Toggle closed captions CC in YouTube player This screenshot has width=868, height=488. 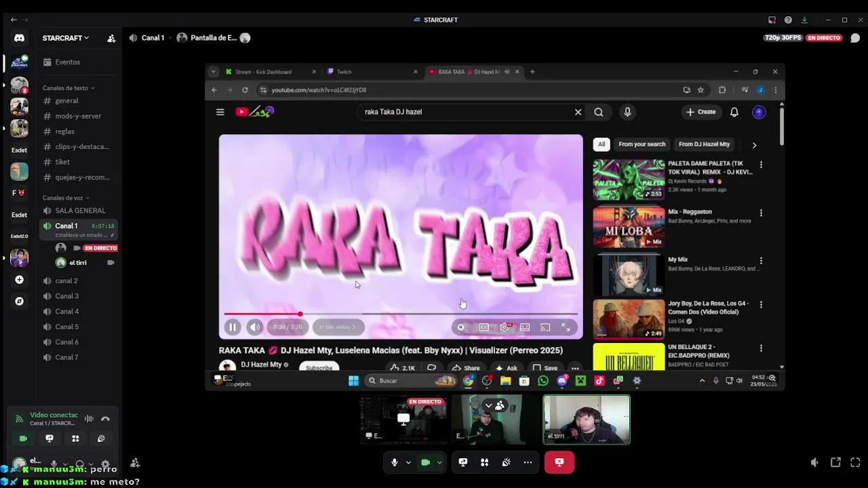(x=484, y=327)
